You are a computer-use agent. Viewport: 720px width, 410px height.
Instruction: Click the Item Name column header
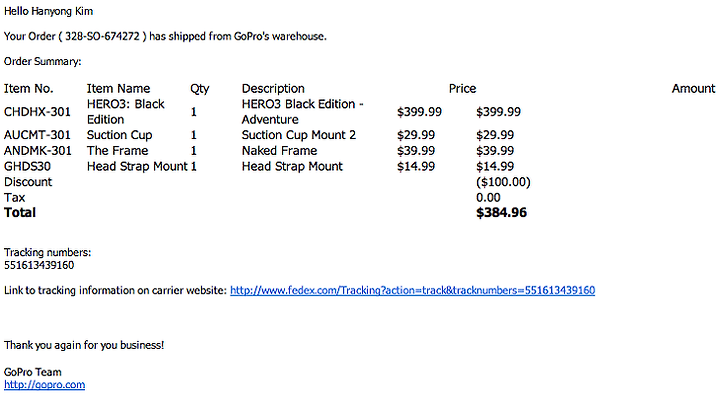coord(118,89)
